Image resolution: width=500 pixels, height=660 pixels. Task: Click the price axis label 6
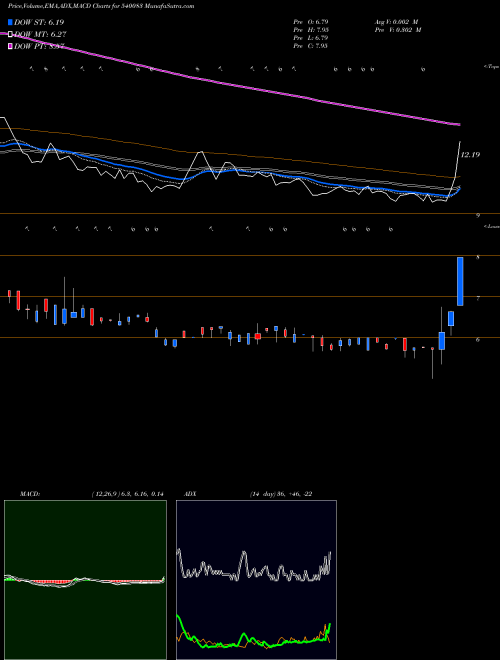478,339
